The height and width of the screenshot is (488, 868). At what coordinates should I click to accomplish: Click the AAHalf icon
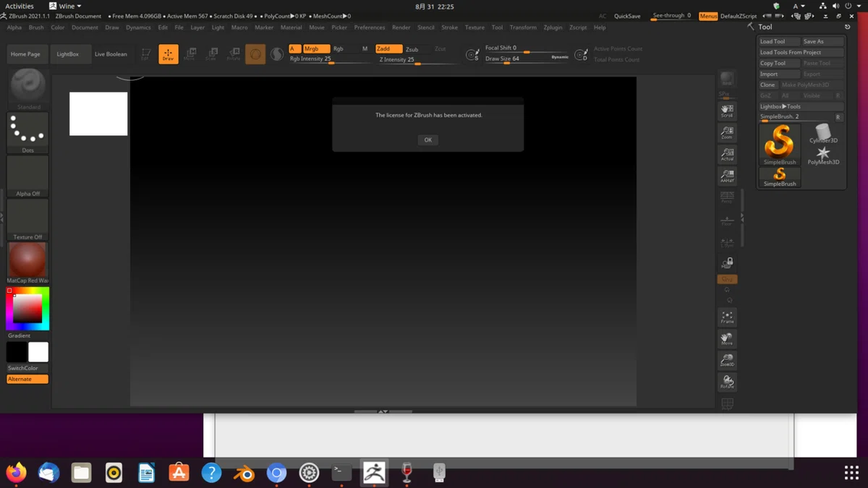727,176
